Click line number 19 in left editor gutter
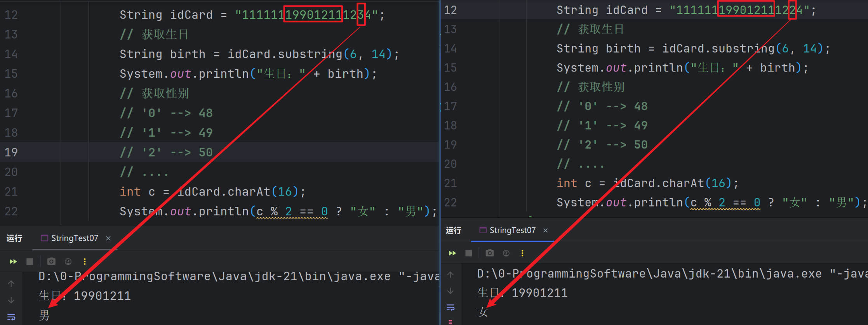The width and height of the screenshot is (868, 325). tap(11, 152)
